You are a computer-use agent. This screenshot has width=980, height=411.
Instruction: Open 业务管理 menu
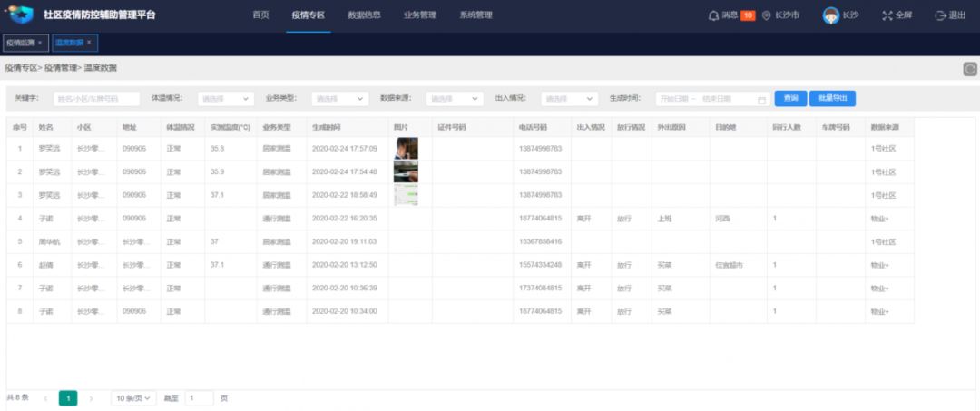click(x=420, y=15)
